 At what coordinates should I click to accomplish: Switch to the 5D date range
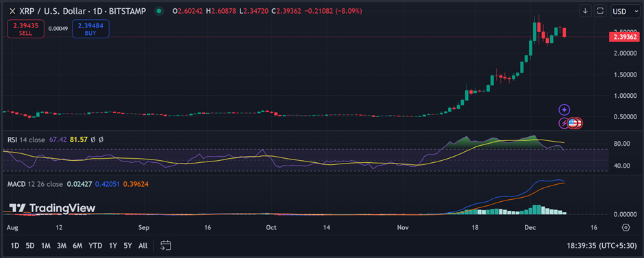[x=30, y=246]
